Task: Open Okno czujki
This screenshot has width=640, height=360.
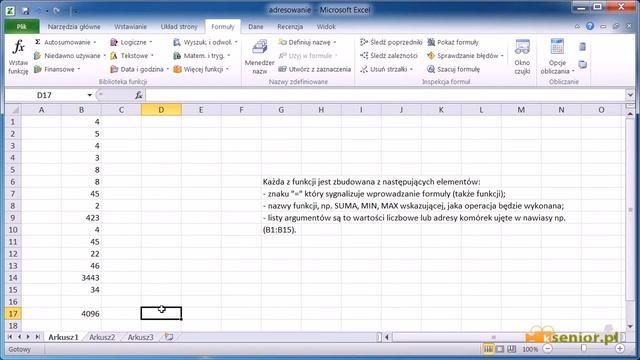Action: click(522, 57)
